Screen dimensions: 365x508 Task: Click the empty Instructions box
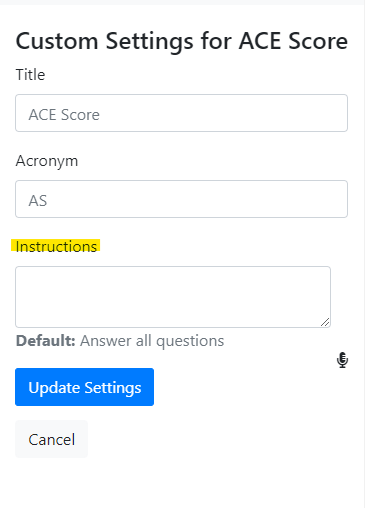point(173,297)
